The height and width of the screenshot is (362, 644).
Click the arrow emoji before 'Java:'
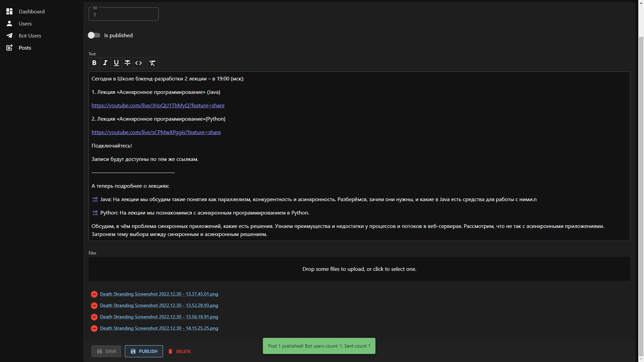[95, 199]
